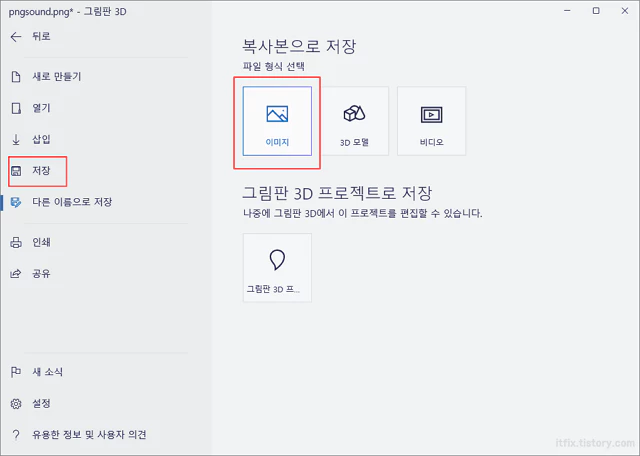The height and width of the screenshot is (456, 640).
Task: Choose the 3D 모델 format tile
Action: coord(354,121)
